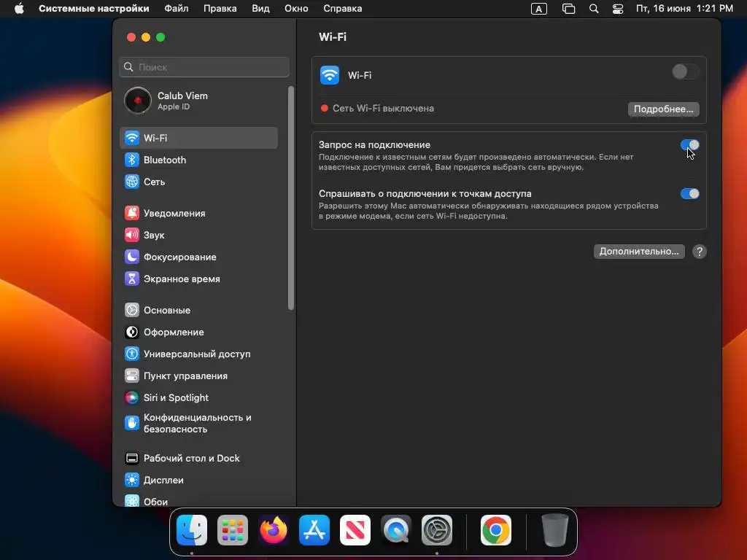Image resolution: width=747 pixels, height=560 pixels.
Task: Open help with the question mark button
Action: click(x=700, y=252)
